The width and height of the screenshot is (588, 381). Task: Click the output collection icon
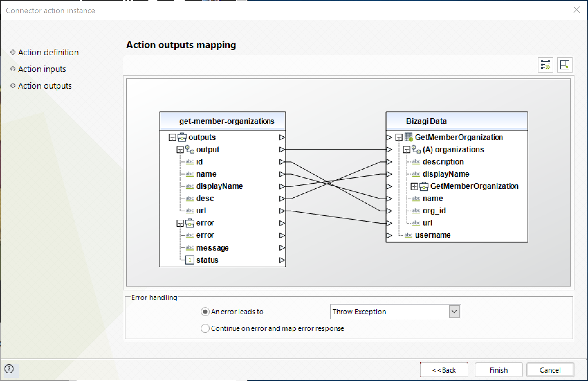click(x=190, y=149)
